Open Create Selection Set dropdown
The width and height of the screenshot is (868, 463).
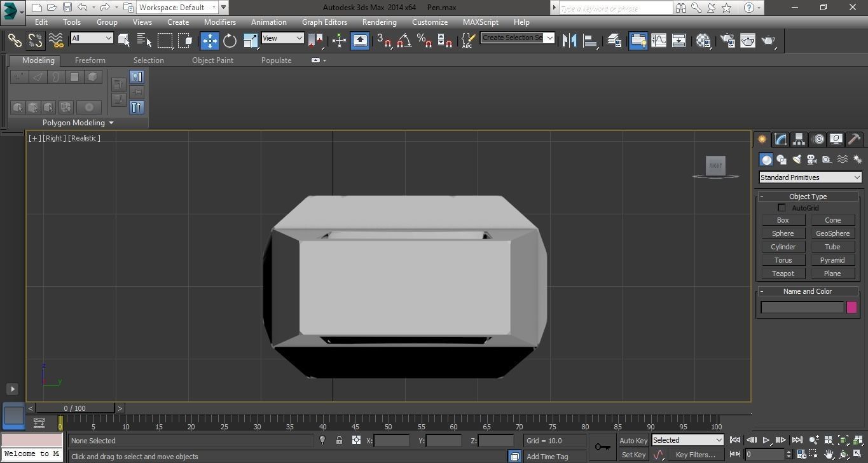coord(518,38)
